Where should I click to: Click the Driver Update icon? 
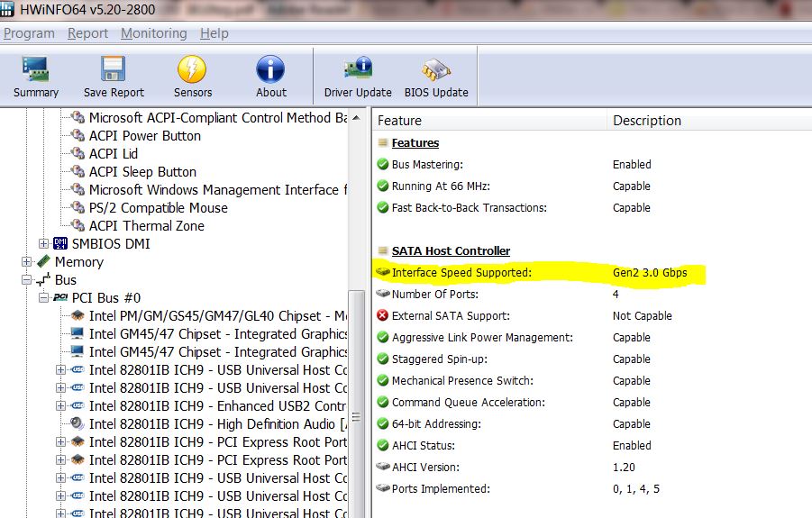click(358, 68)
